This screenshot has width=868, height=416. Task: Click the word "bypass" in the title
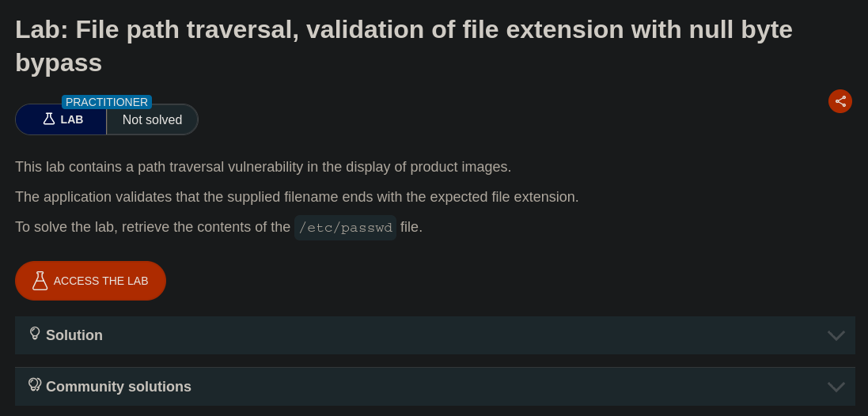(x=59, y=62)
